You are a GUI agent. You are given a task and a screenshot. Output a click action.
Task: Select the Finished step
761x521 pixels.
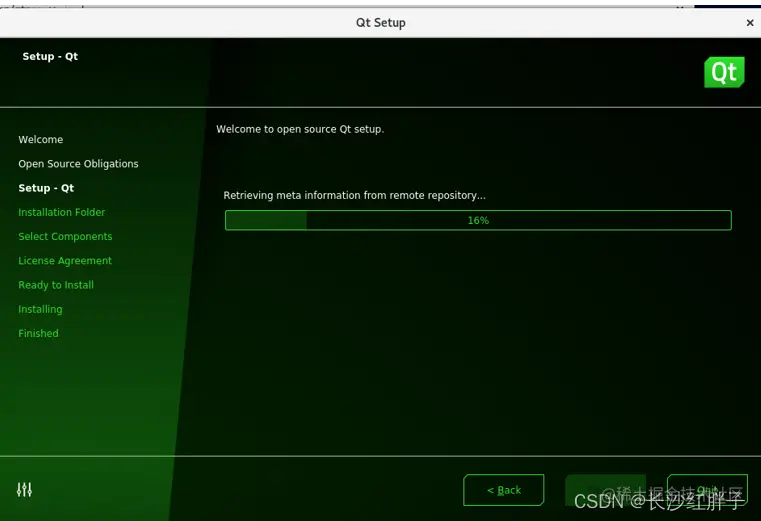pyautogui.click(x=38, y=334)
